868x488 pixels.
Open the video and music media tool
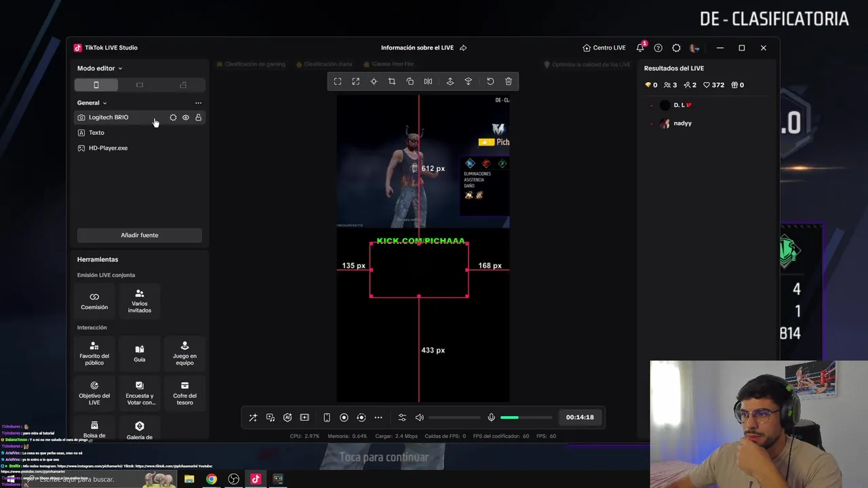[270, 418]
